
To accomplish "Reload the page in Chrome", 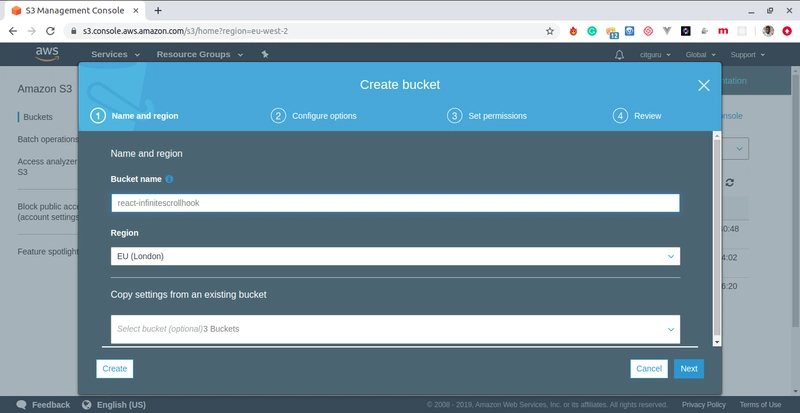I will pyautogui.click(x=50, y=31).
